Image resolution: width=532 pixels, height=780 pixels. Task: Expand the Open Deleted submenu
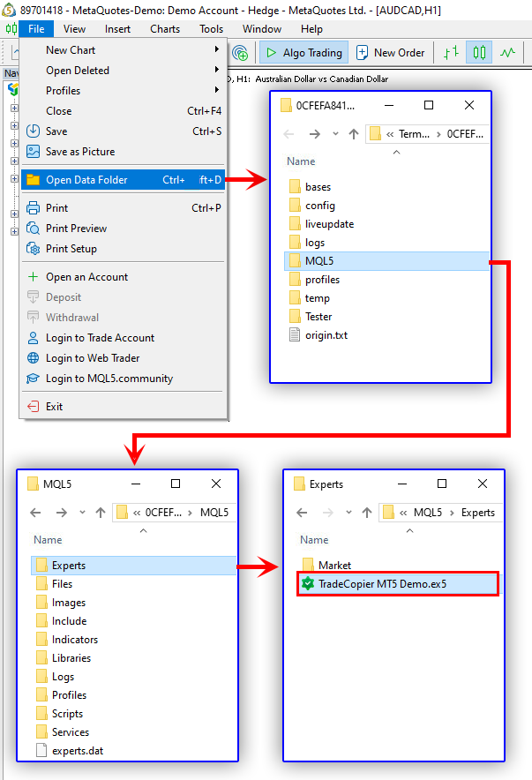pyautogui.click(x=124, y=70)
